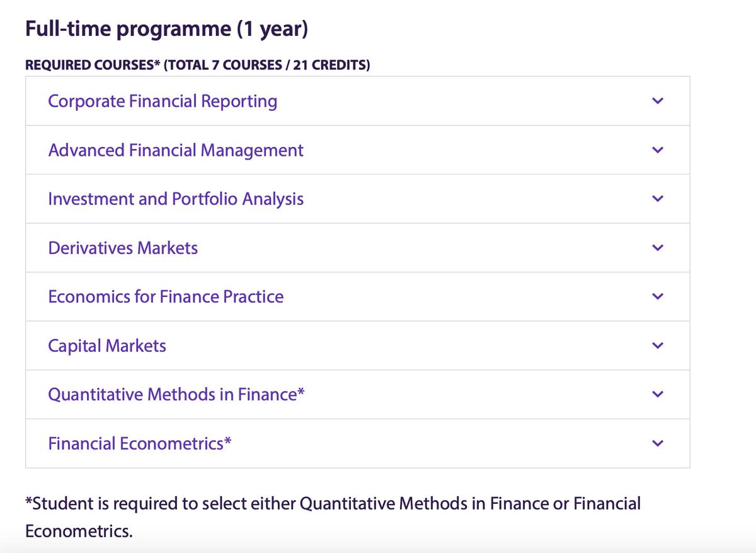Screen dimensions: 756x553
Task: Click the REQUIRED COURSES subheading text
Action: click(x=197, y=65)
